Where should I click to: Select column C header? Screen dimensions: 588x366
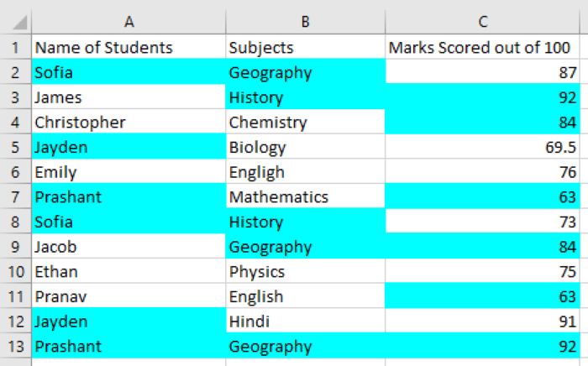click(x=485, y=21)
